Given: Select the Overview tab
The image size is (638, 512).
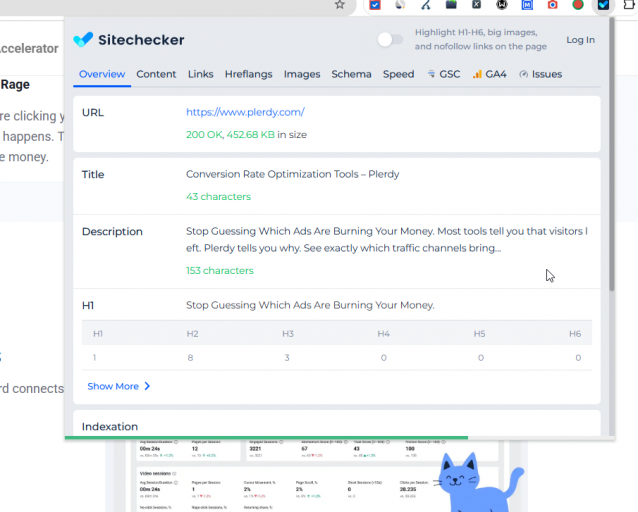Looking at the screenshot, I should pos(102,74).
